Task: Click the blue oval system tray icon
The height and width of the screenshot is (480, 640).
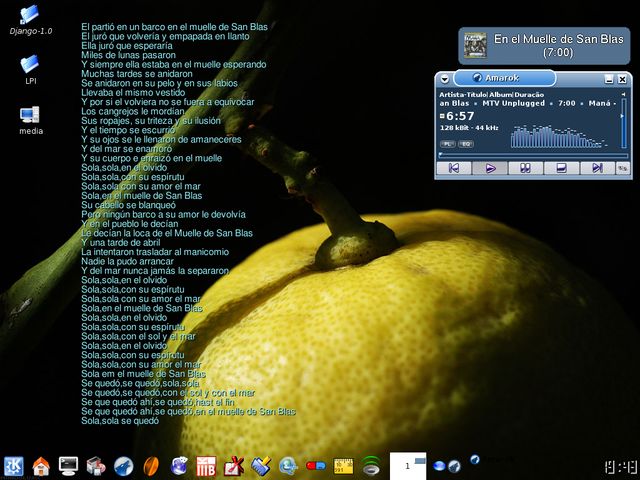Action: point(439,466)
